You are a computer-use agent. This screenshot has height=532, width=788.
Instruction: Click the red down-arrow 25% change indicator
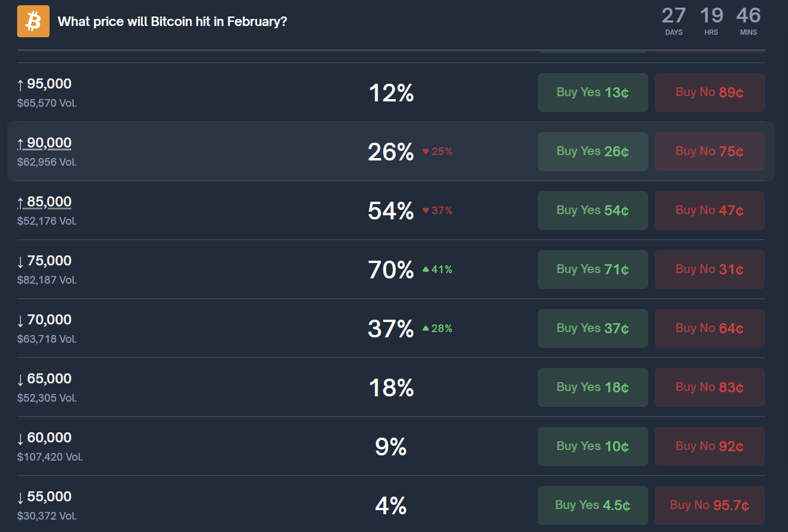coord(438,152)
